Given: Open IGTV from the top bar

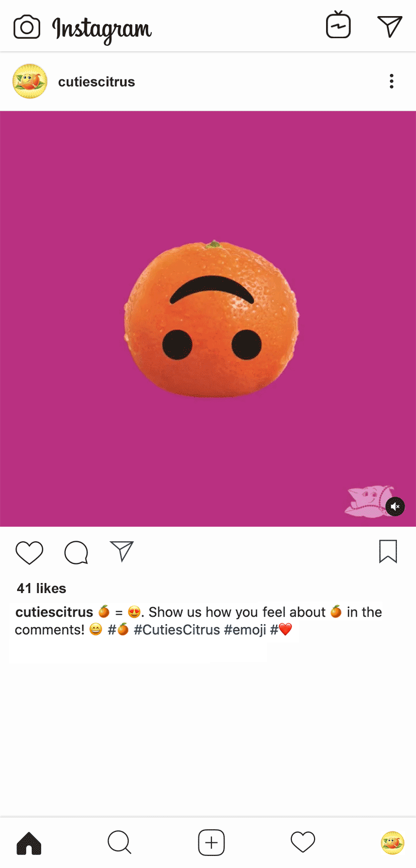Looking at the screenshot, I should pyautogui.click(x=338, y=25).
